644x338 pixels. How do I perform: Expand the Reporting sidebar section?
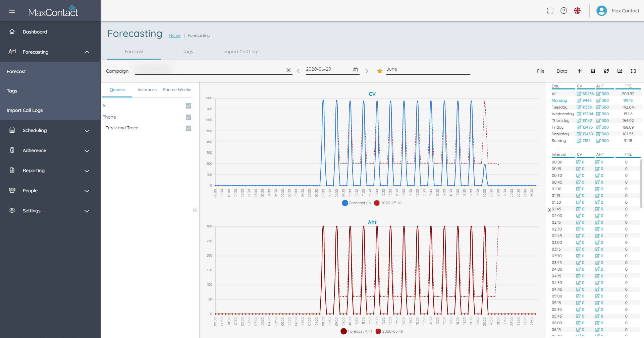87,171
